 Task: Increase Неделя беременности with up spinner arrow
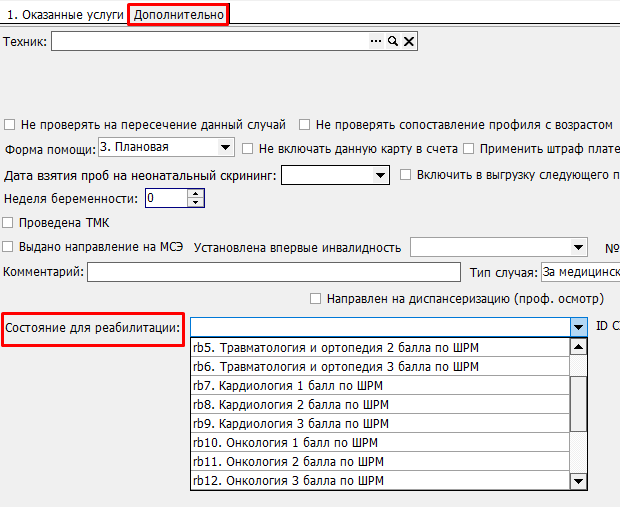196,194
